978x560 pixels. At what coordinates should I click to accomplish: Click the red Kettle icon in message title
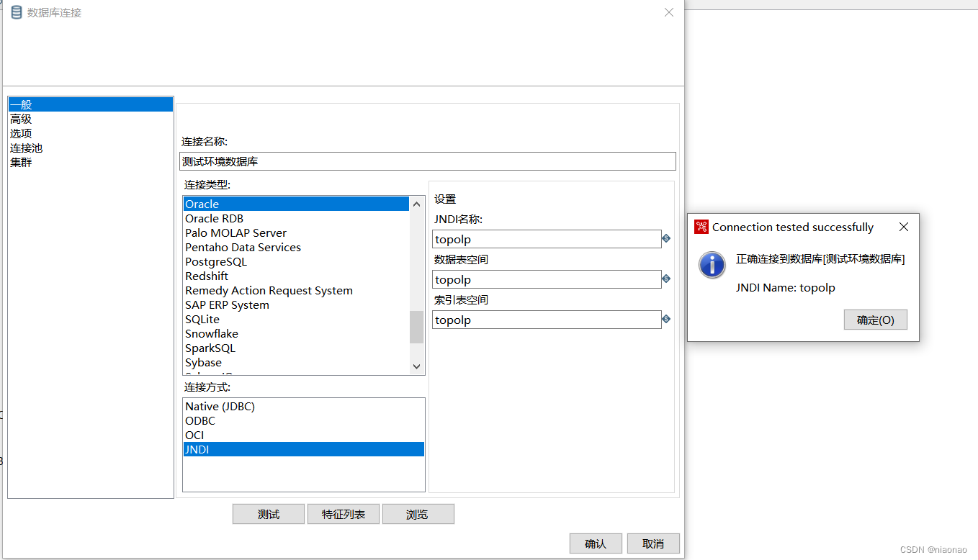click(701, 227)
